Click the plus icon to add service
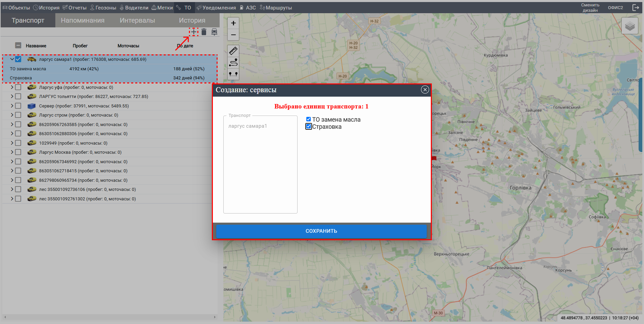 pyautogui.click(x=194, y=32)
